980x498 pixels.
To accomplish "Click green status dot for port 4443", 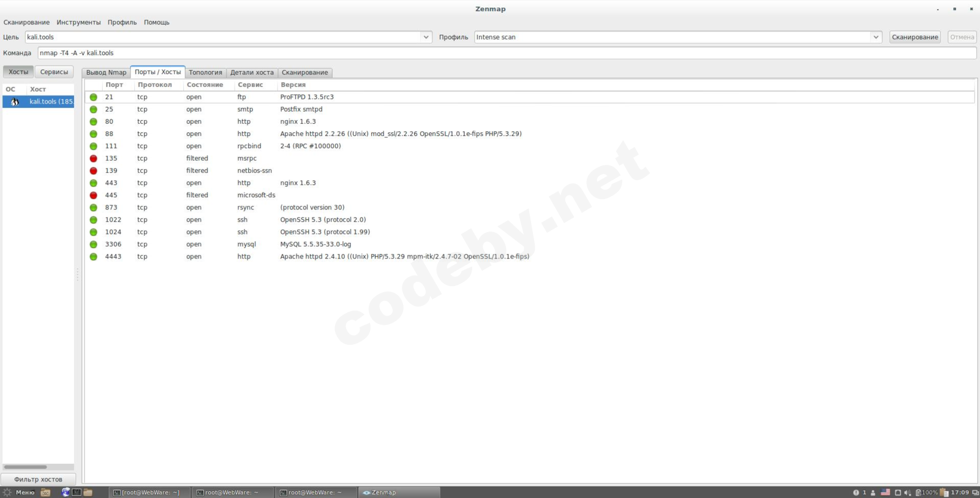I will 93,256.
